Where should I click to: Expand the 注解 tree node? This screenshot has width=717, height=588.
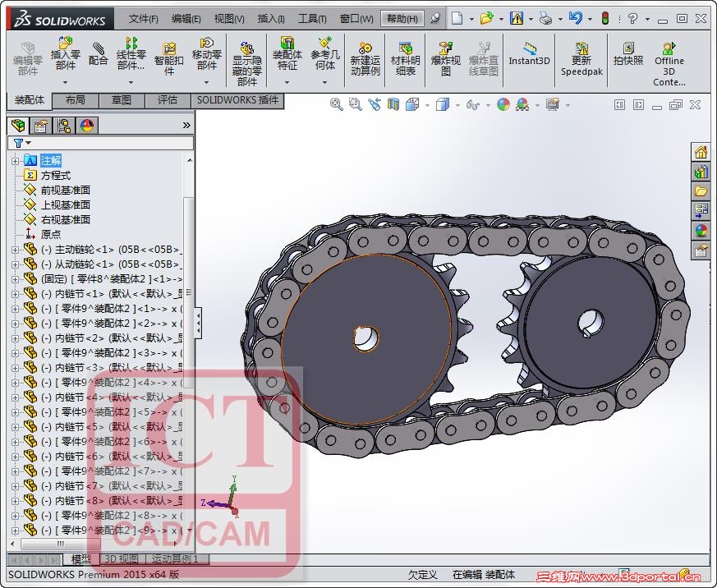coord(15,161)
